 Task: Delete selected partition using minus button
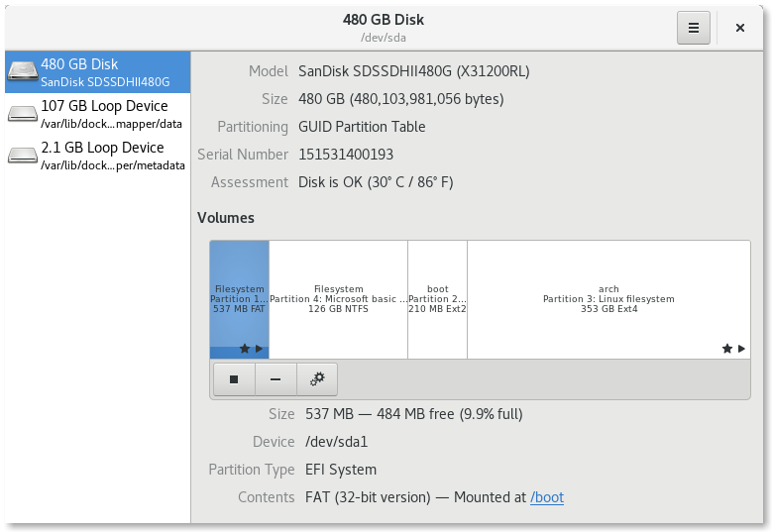(276, 379)
